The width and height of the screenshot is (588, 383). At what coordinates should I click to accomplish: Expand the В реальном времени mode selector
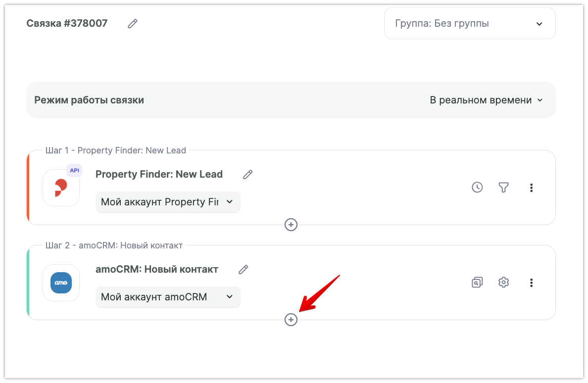point(486,100)
